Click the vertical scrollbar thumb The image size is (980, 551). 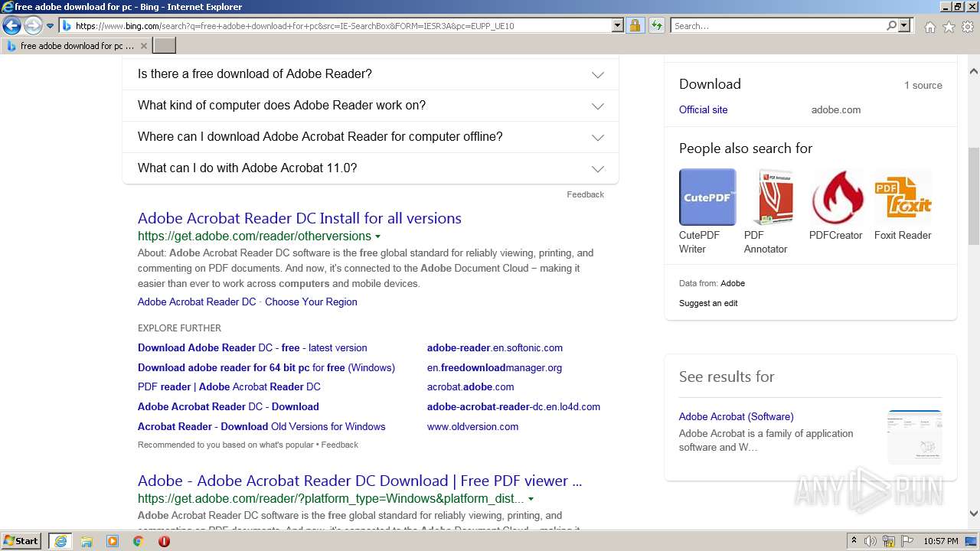pyautogui.click(x=974, y=196)
